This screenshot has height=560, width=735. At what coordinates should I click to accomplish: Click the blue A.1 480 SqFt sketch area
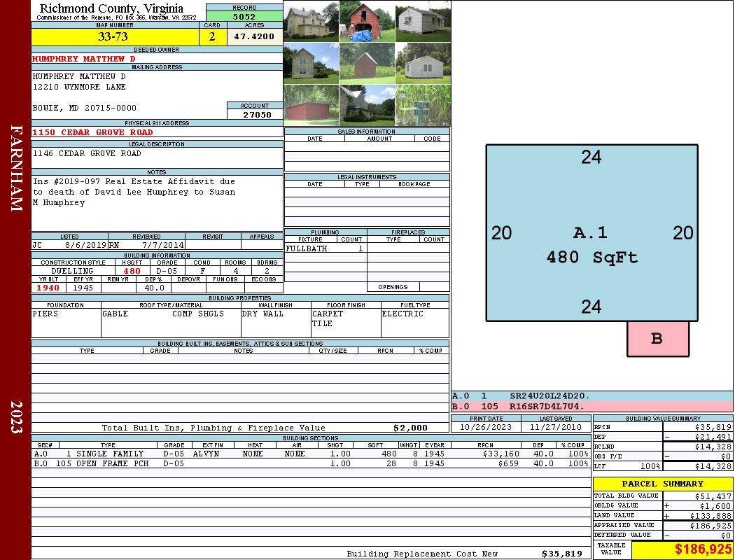(592, 233)
